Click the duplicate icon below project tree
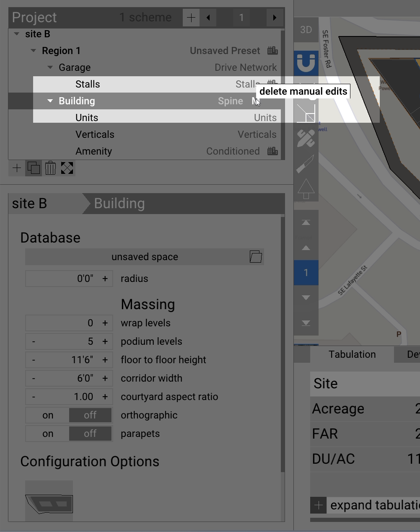420x532 pixels. pyautogui.click(x=34, y=168)
